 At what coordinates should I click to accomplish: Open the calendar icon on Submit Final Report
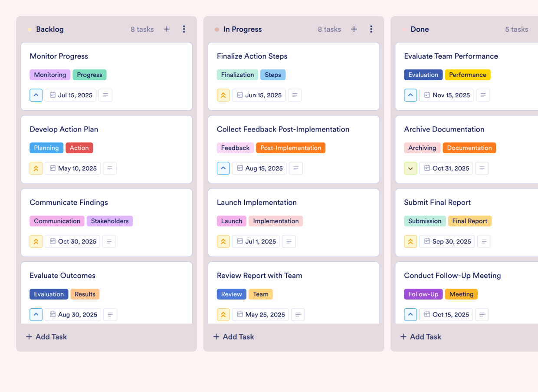[427, 241]
